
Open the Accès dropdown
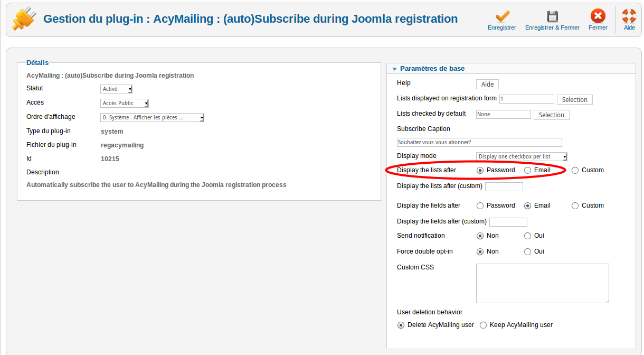pyautogui.click(x=125, y=104)
